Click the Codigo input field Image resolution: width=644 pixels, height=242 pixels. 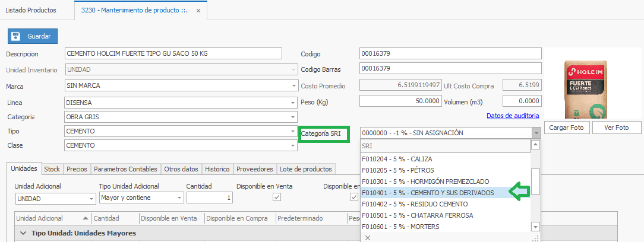point(450,54)
